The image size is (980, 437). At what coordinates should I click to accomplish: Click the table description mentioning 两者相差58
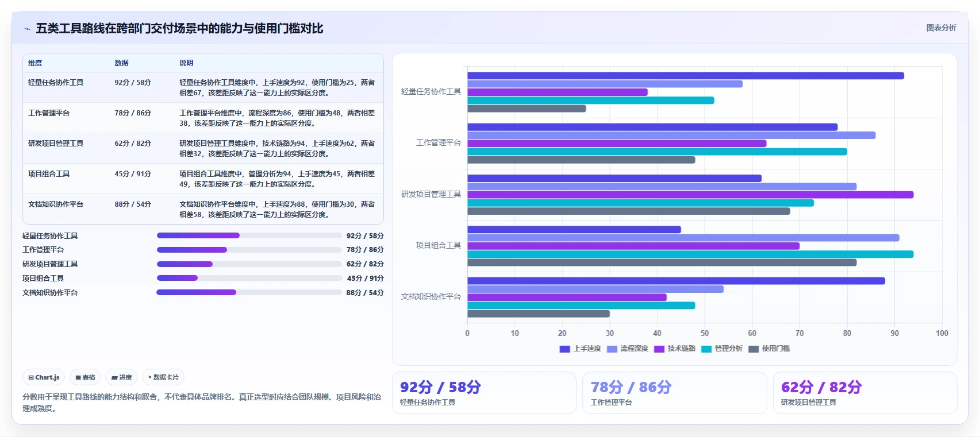click(x=277, y=210)
